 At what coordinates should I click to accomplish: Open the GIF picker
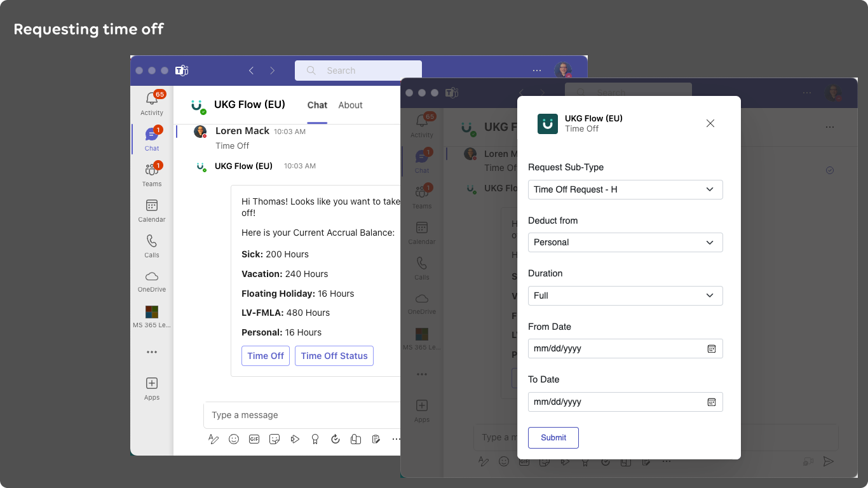pyautogui.click(x=254, y=439)
